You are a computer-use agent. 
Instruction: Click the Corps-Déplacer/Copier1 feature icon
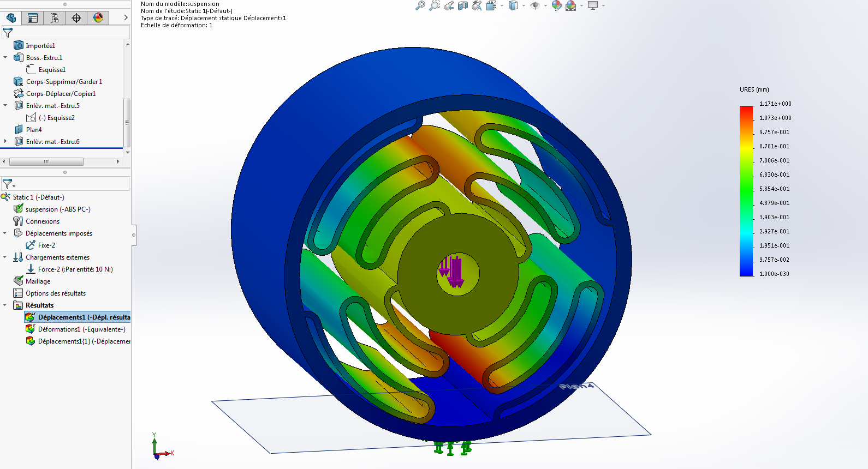click(x=19, y=94)
